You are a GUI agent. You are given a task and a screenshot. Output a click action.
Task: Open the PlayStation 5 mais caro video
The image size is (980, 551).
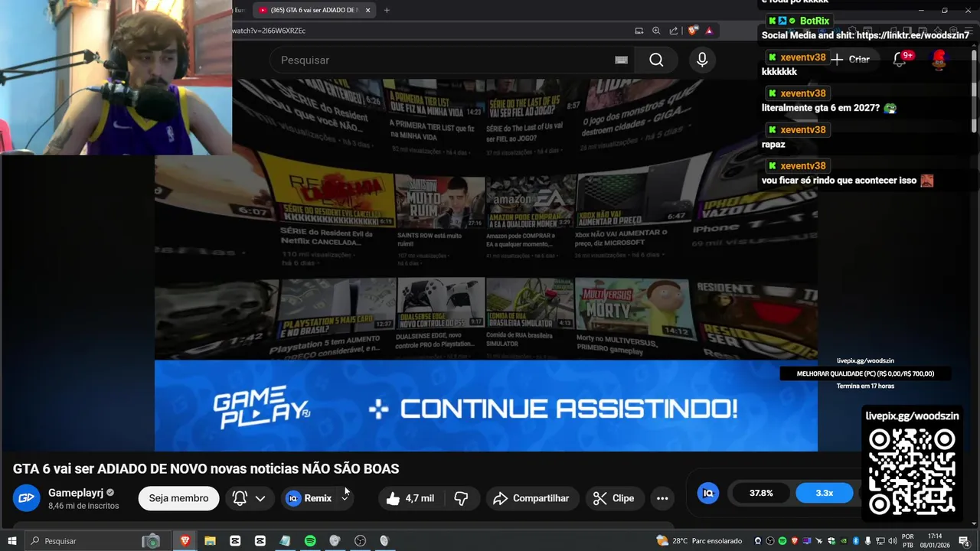click(338, 306)
